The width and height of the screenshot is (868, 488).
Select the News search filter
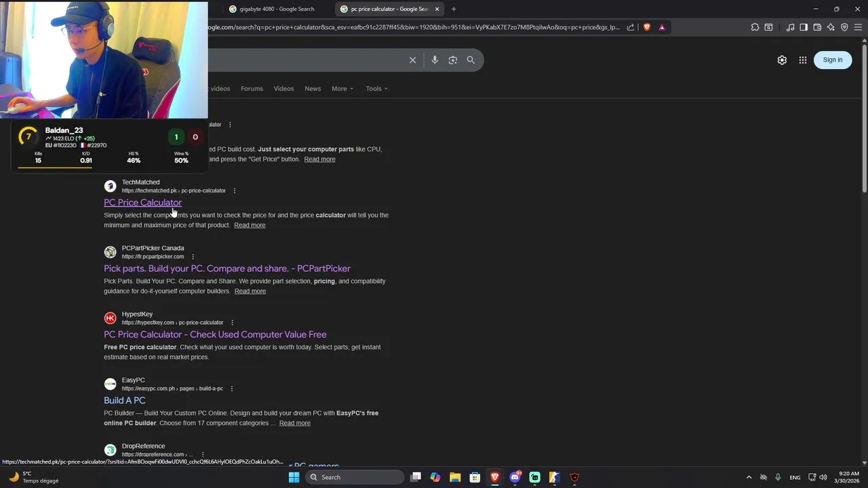click(x=313, y=89)
